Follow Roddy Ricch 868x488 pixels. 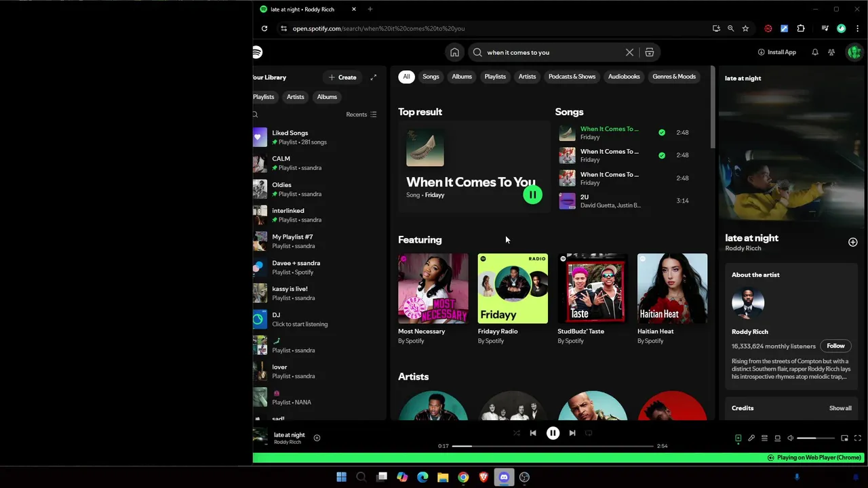pos(835,346)
